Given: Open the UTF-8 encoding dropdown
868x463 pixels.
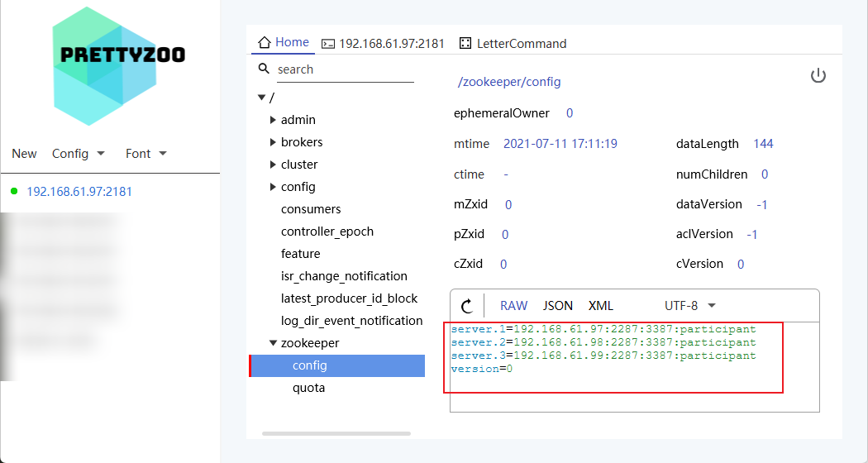Looking at the screenshot, I should tap(689, 306).
